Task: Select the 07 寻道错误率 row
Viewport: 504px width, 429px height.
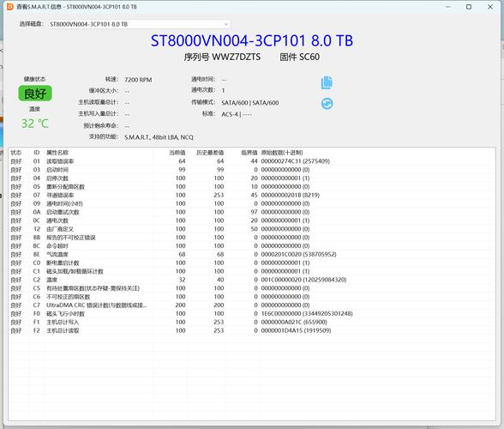Action: (x=252, y=195)
